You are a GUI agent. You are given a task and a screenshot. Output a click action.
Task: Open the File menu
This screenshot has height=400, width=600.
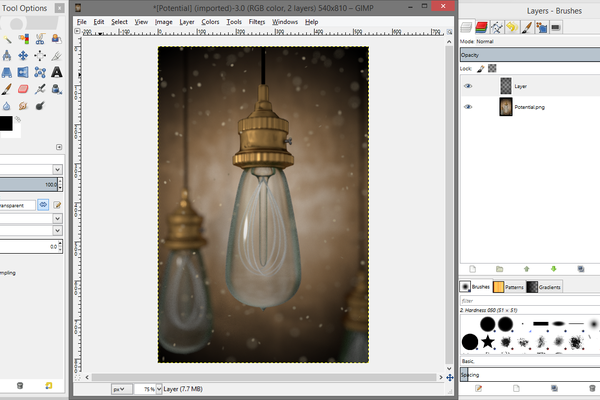[82, 22]
